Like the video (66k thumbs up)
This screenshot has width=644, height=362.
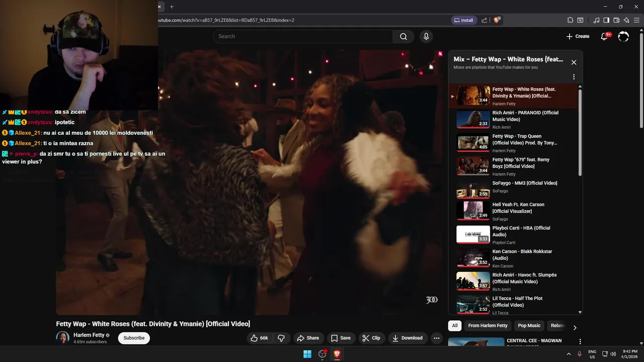coord(260,338)
